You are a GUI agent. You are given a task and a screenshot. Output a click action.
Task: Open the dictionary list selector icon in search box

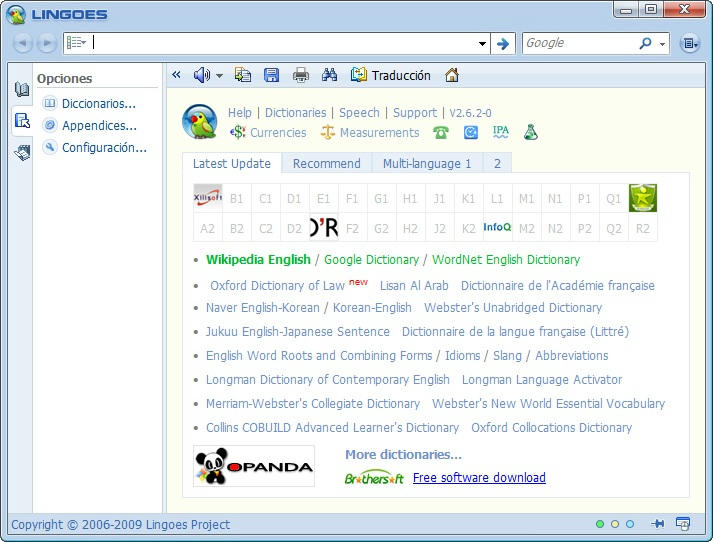pyautogui.click(x=76, y=43)
